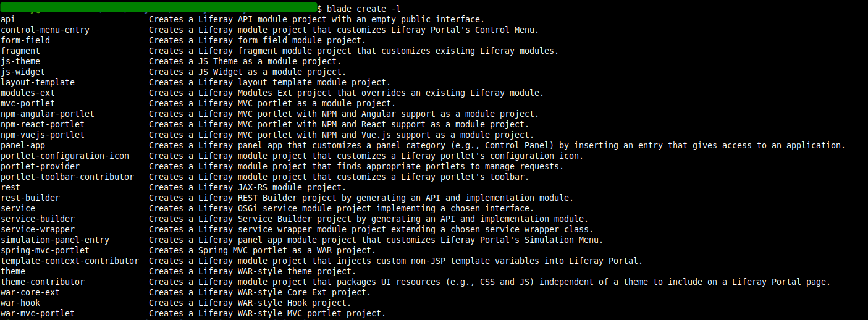Click the 'service-builder' template name
The height and width of the screenshot is (320, 868).
click(x=38, y=219)
